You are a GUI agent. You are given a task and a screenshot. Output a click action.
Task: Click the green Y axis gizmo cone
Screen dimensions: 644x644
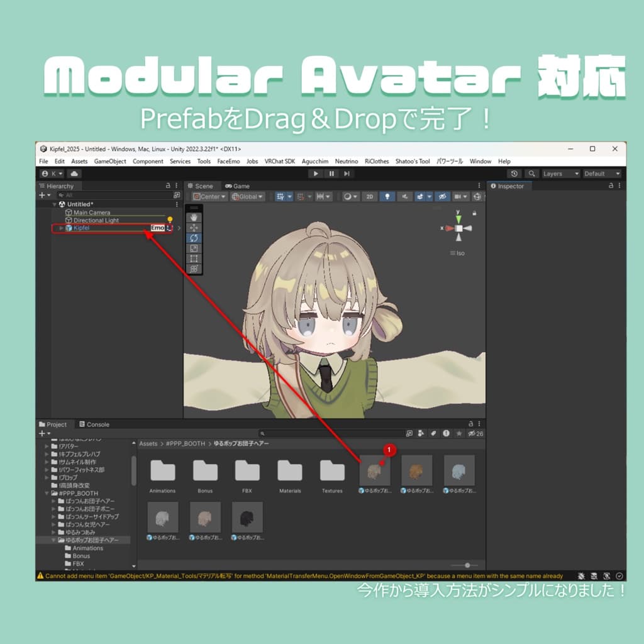458,219
